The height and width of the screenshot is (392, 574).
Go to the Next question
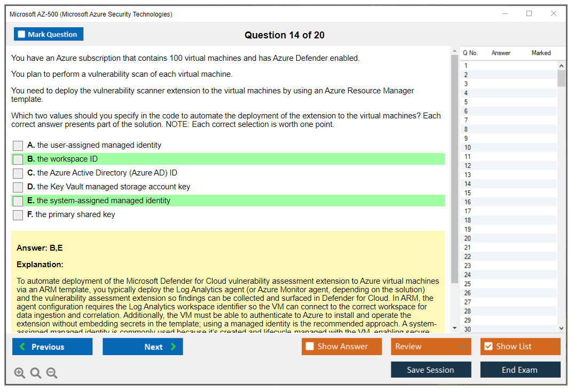pyautogui.click(x=143, y=347)
